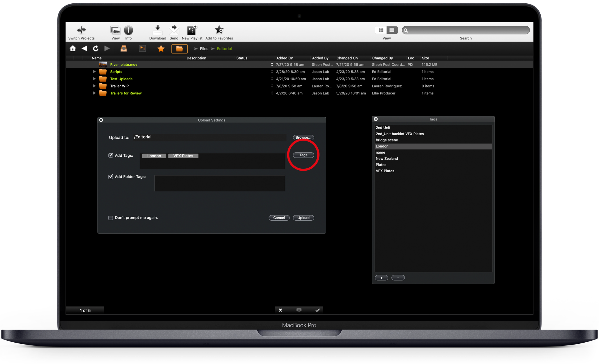The height and width of the screenshot is (364, 599).
Task: Enable Don't prompt me again checkbox
Action: [111, 218]
